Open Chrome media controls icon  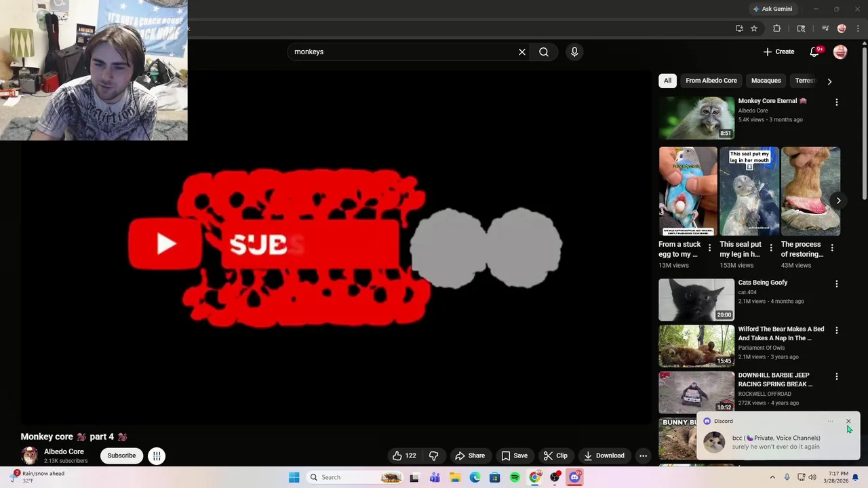825,28
